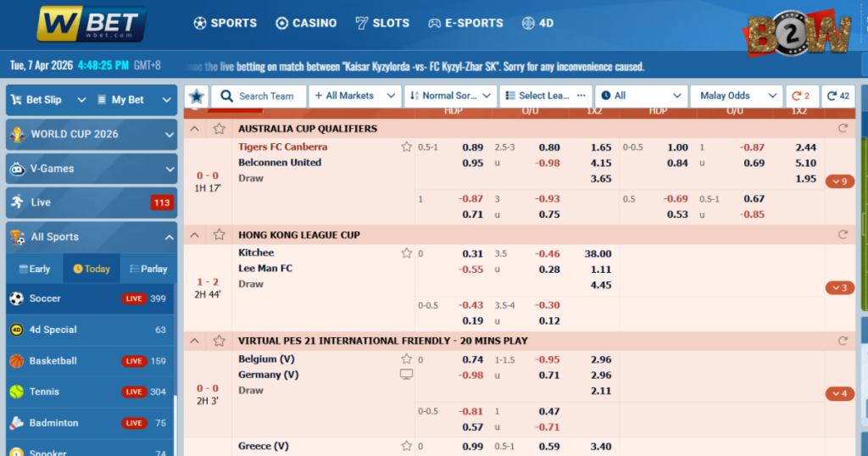The image size is (868, 456).
Task: Select Kitchee 1X2 odds 38.00
Action: (598, 254)
